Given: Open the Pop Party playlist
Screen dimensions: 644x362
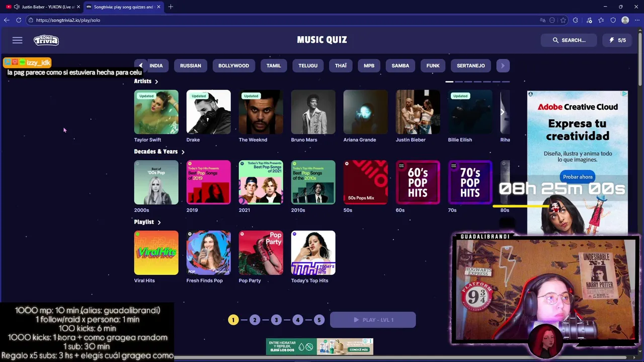Looking at the screenshot, I should [x=261, y=253].
